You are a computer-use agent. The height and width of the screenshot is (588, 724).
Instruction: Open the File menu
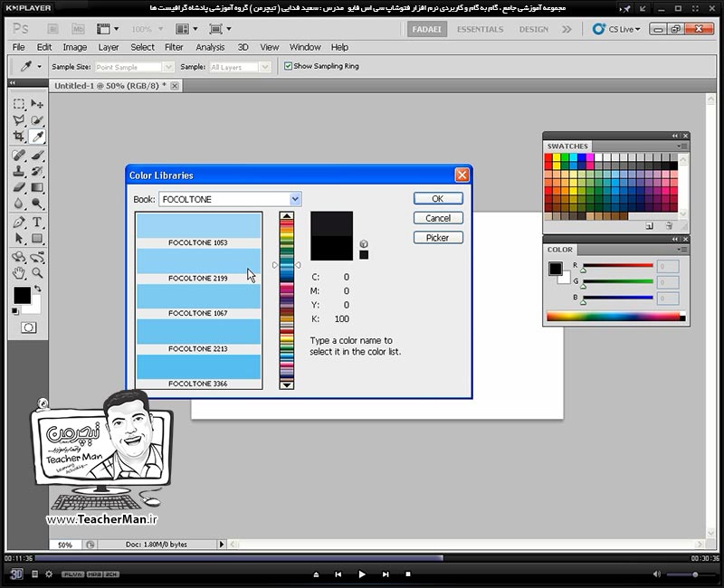(x=18, y=47)
